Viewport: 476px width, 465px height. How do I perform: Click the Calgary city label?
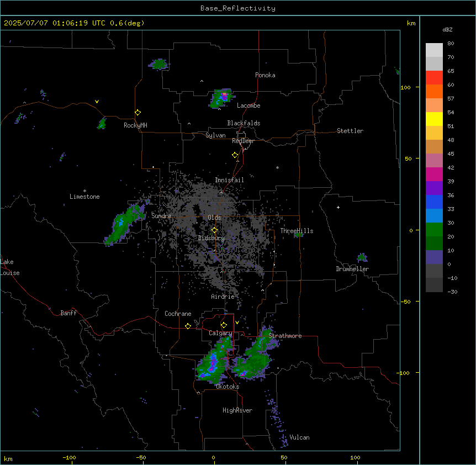220,333
